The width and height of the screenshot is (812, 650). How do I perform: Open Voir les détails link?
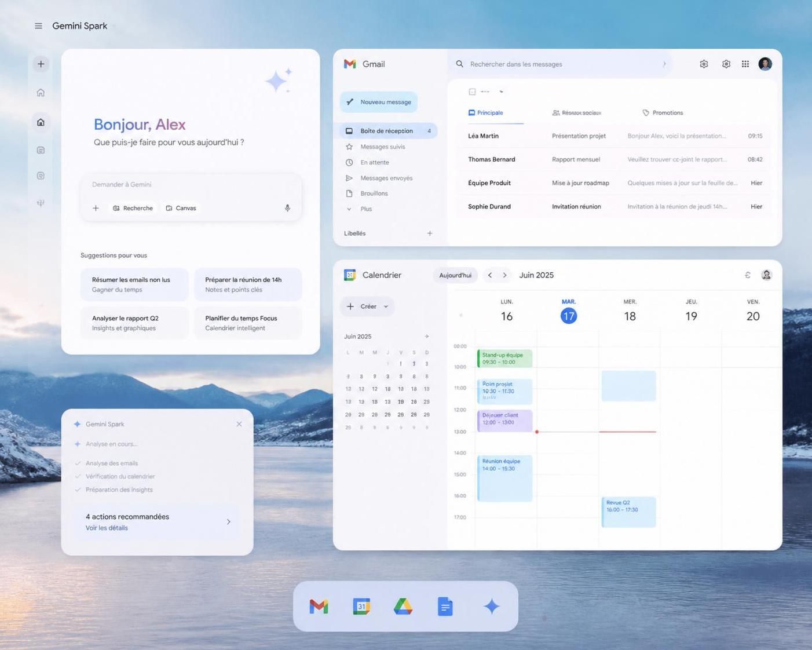[x=107, y=528]
